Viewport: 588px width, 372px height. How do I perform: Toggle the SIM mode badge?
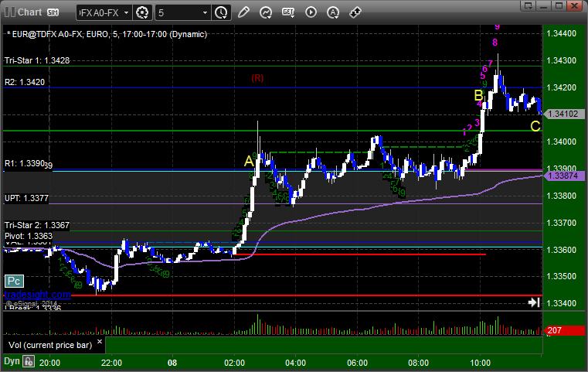coord(53,12)
